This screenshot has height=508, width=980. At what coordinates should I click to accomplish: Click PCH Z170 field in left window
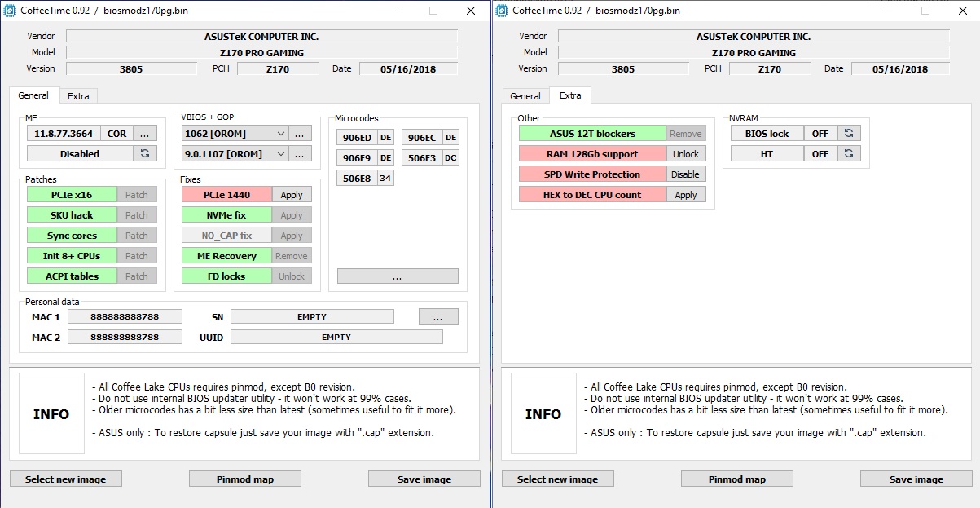click(278, 68)
